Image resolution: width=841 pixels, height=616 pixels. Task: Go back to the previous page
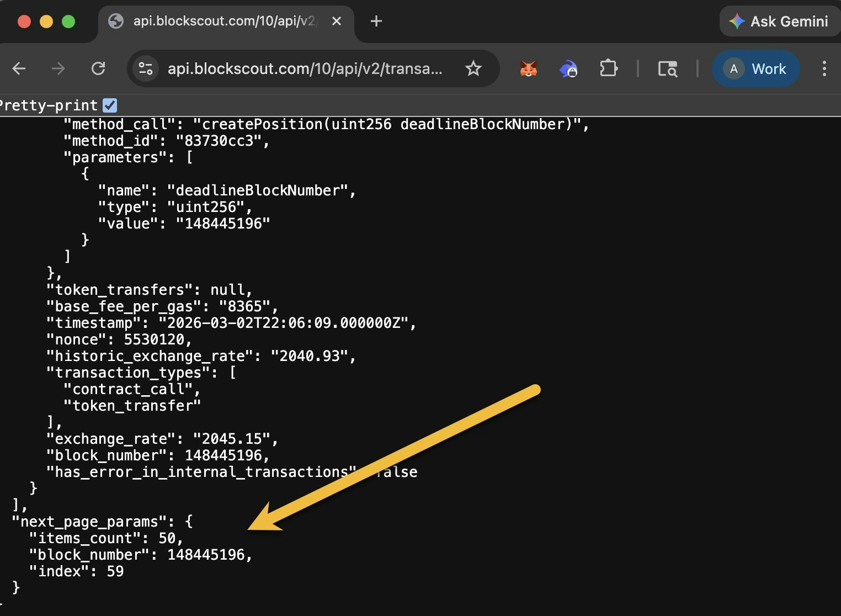(19, 68)
